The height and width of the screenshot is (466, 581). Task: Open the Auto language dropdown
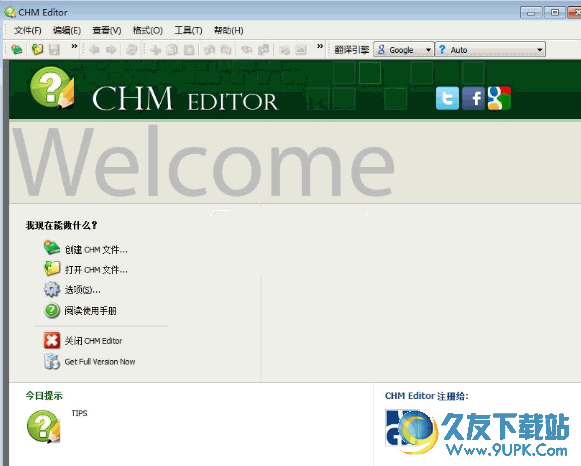click(x=490, y=49)
